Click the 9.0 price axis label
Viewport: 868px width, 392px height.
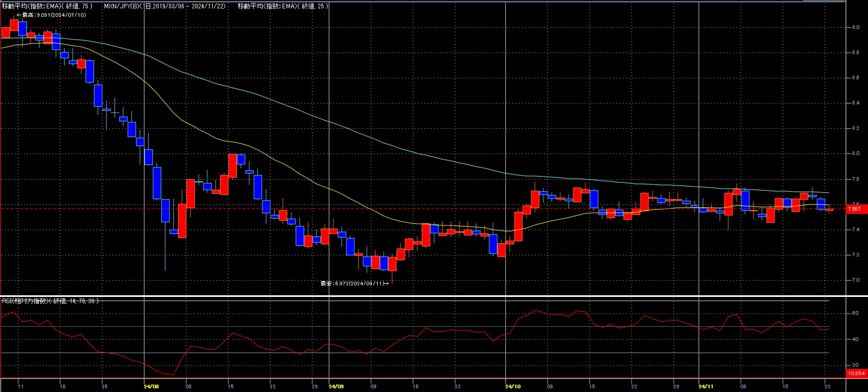click(x=856, y=27)
